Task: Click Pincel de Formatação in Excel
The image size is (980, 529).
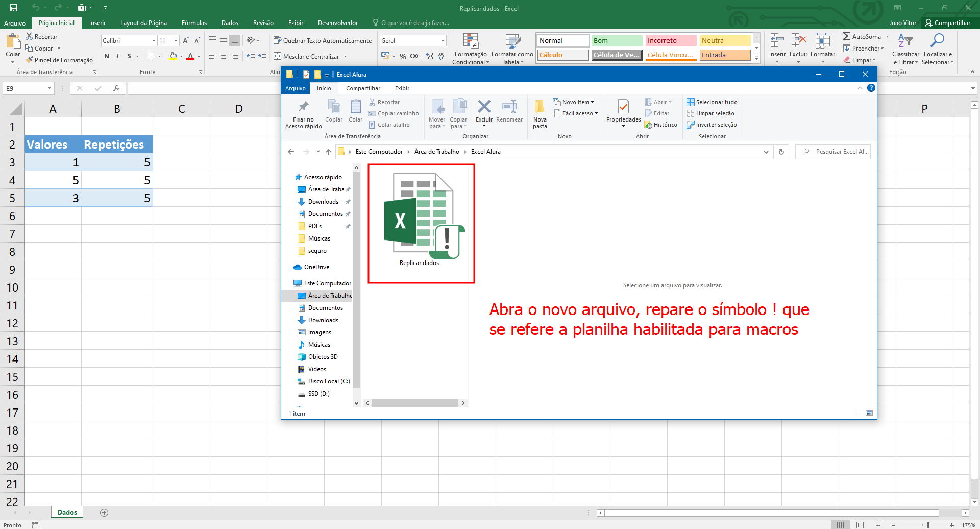Action: pos(59,60)
